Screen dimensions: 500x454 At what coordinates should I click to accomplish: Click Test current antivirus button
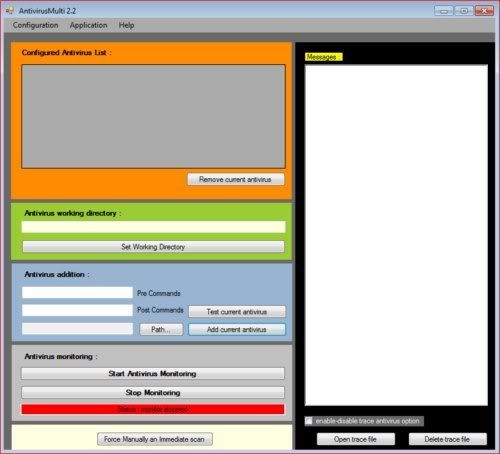237,312
